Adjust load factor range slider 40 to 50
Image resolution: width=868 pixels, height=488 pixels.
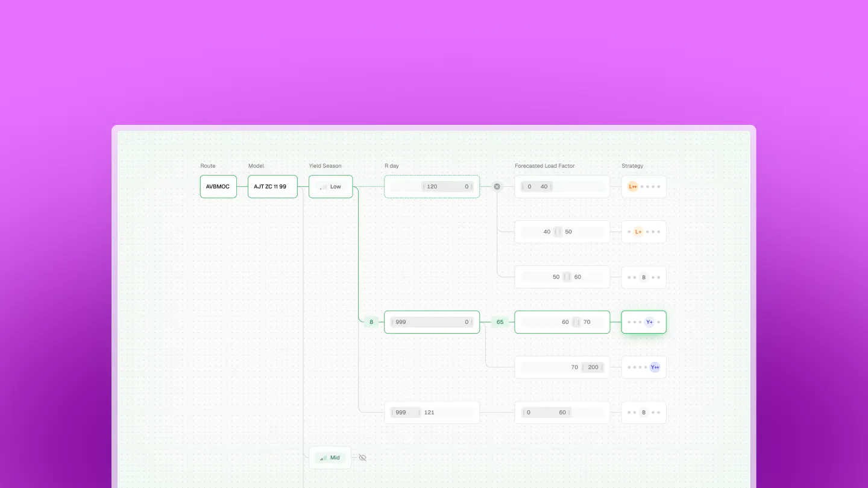click(x=562, y=232)
